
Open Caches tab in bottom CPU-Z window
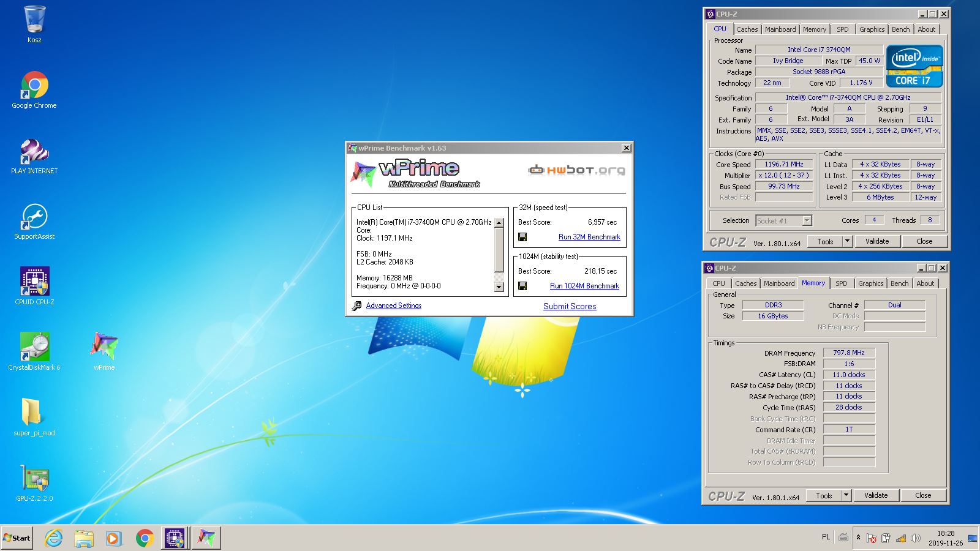click(x=745, y=283)
